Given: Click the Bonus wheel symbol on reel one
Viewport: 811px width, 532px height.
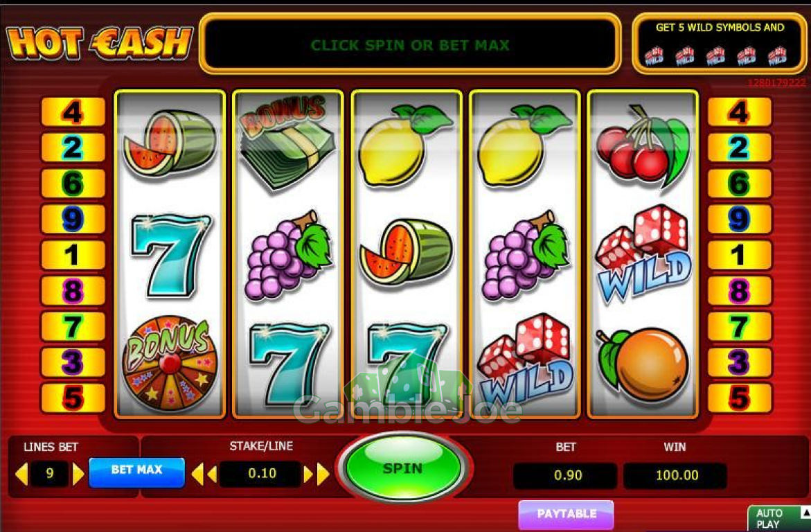Looking at the screenshot, I should coord(169,363).
